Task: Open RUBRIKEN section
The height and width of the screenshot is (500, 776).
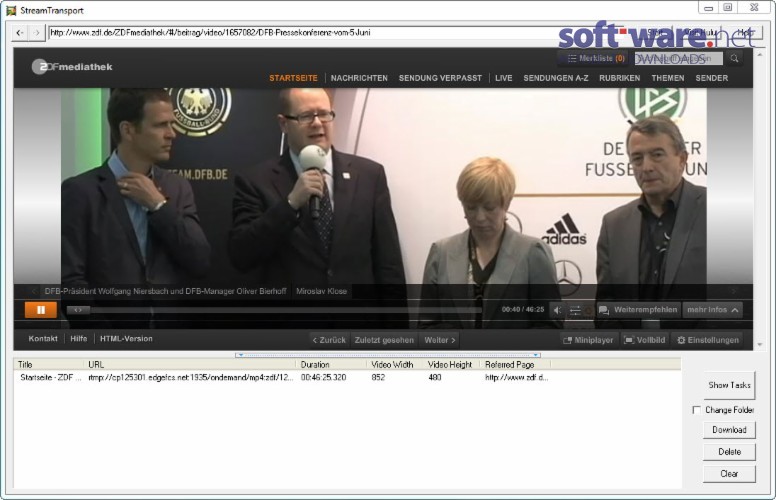Action: click(620, 78)
